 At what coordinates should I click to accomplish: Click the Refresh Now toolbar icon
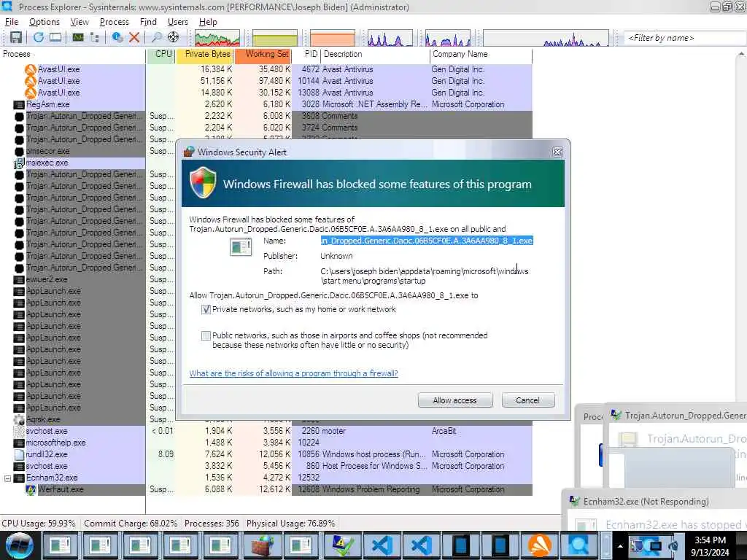39,37
